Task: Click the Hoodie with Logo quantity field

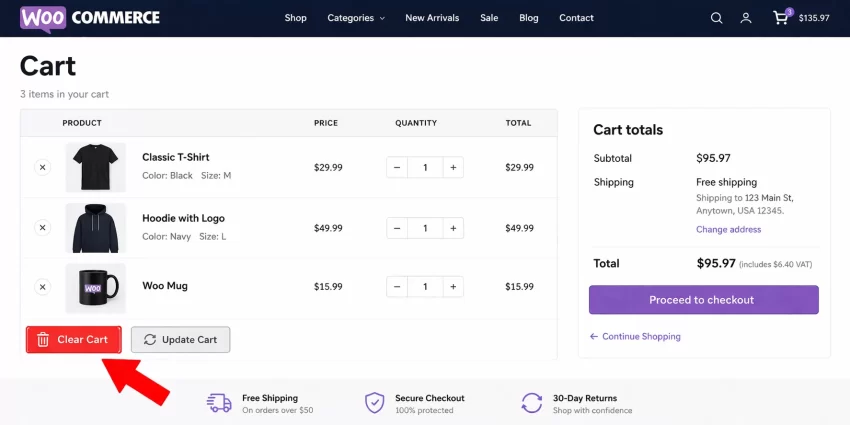Action: [x=425, y=228]
